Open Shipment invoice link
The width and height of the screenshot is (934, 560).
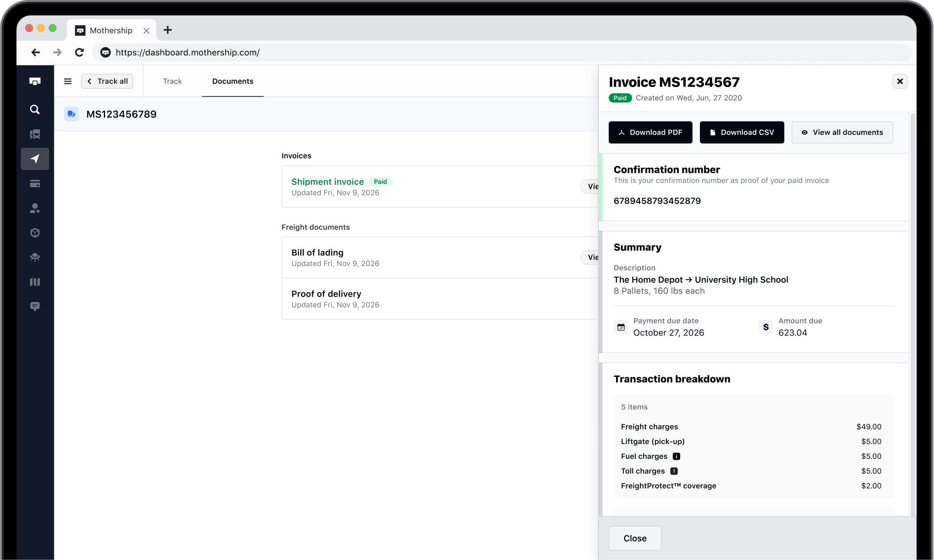327,181
